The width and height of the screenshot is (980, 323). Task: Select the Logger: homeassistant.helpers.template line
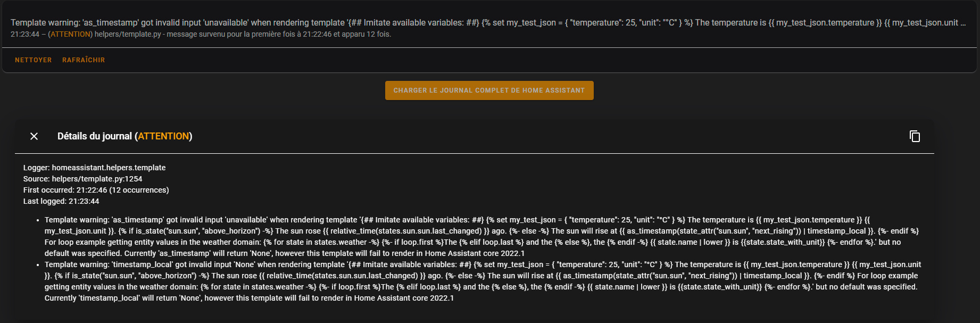pos(94,168)
